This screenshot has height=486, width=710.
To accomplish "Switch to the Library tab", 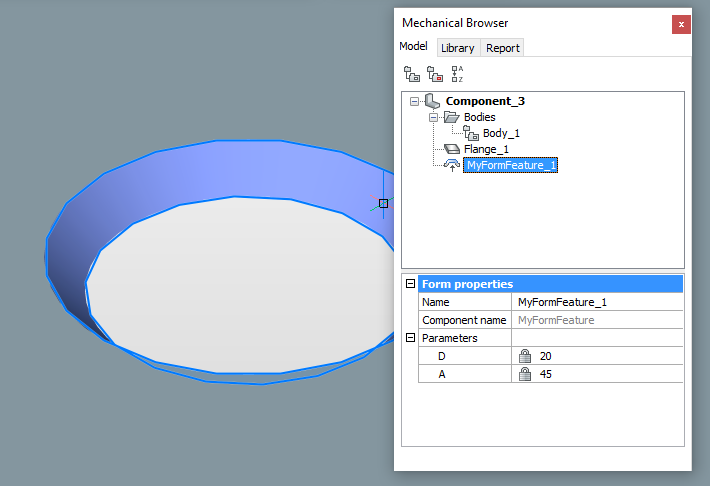I will 457,48.
